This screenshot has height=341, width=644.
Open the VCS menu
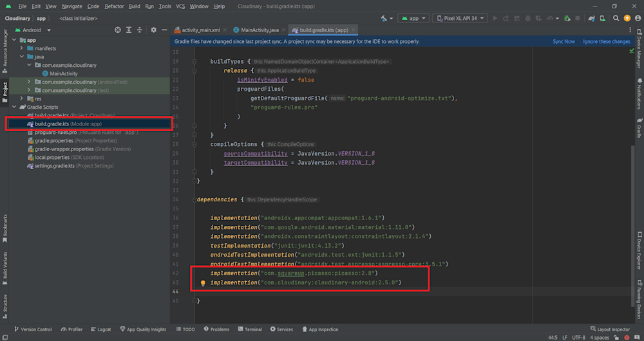[x=180, y=6]
